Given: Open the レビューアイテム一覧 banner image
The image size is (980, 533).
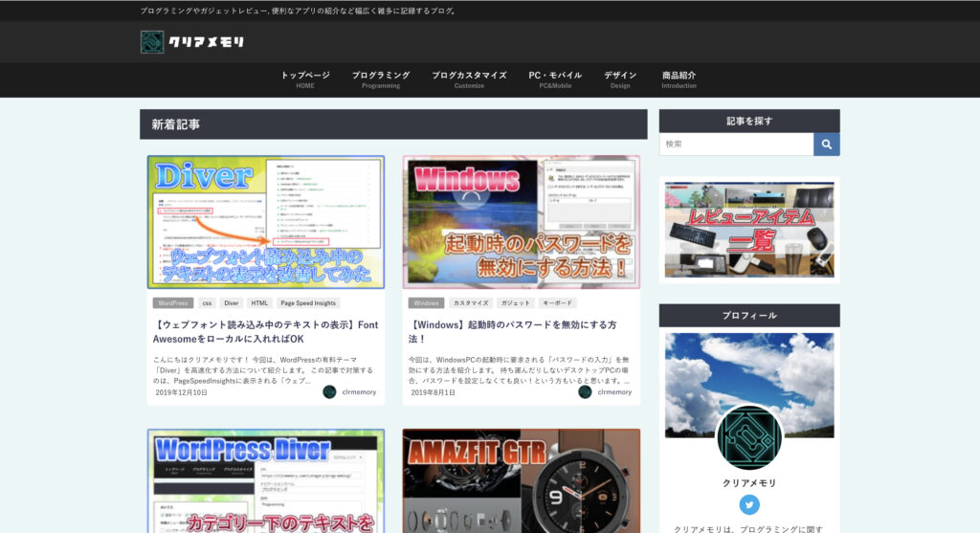Looking at the screenshot, I should tap(749, 230).
